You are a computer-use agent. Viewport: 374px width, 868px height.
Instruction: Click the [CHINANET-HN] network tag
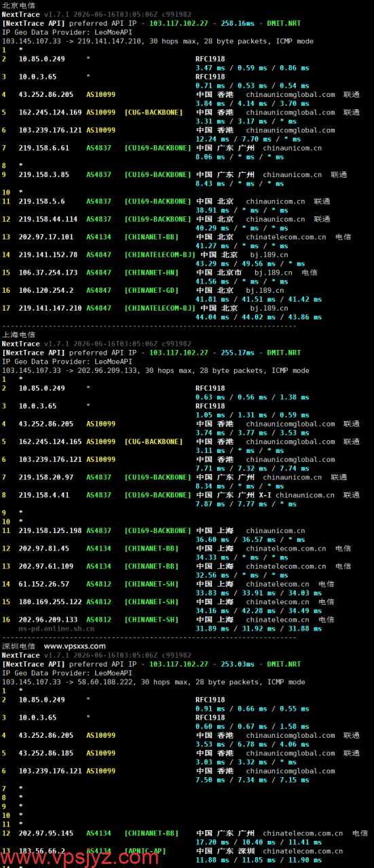[152, 273]
